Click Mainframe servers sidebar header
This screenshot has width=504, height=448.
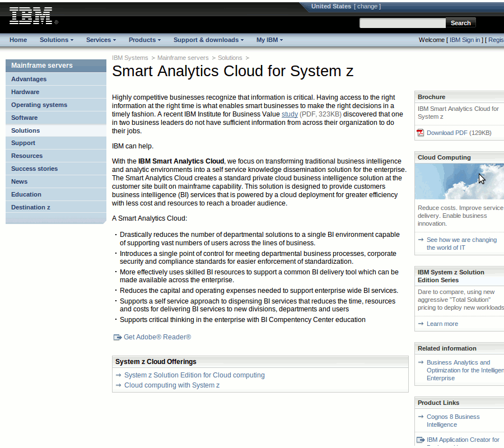click(x=56, y=66)
